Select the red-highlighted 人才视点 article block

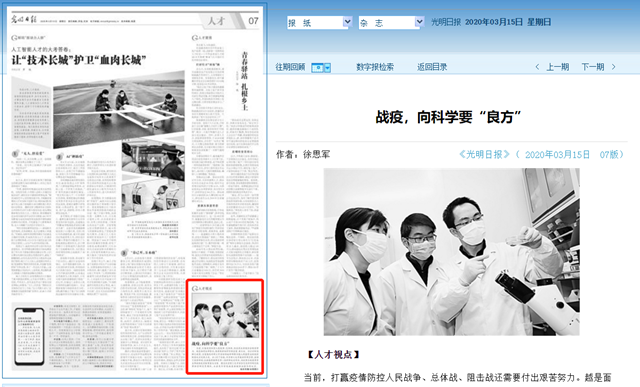[225, 327]
